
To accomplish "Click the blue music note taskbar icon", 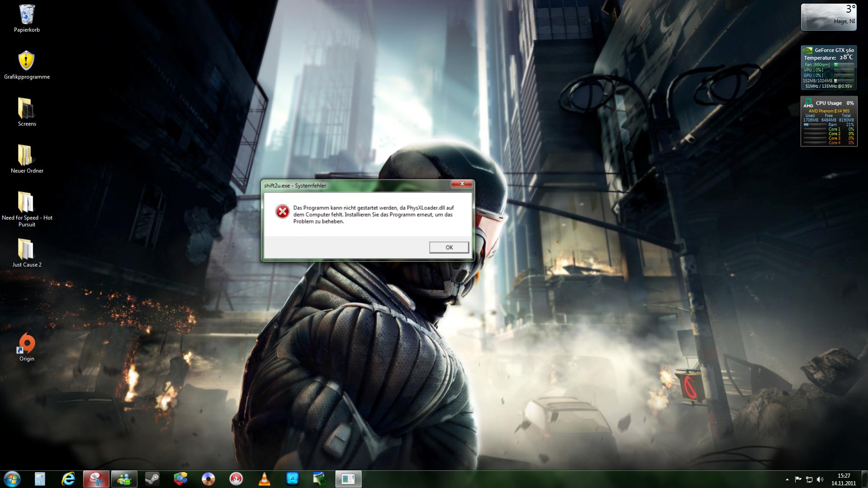I will click(292, 479).
